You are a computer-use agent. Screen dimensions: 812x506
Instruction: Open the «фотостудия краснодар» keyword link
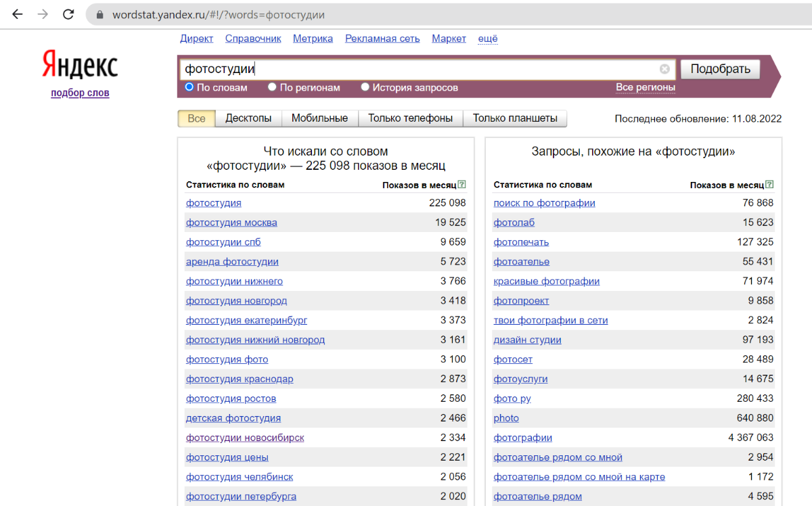tap(240, 379)
